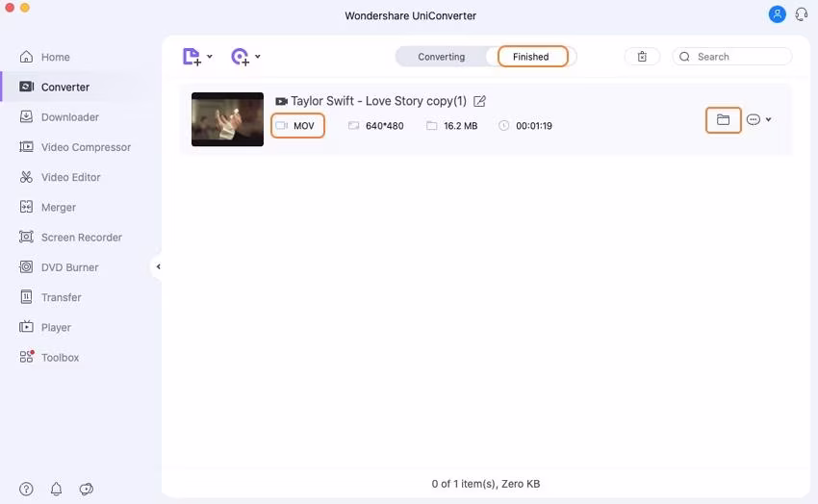818x504 pixels.
Task: Click the Taylor Swift video thumbnail
Action: (x=227, y=119)
